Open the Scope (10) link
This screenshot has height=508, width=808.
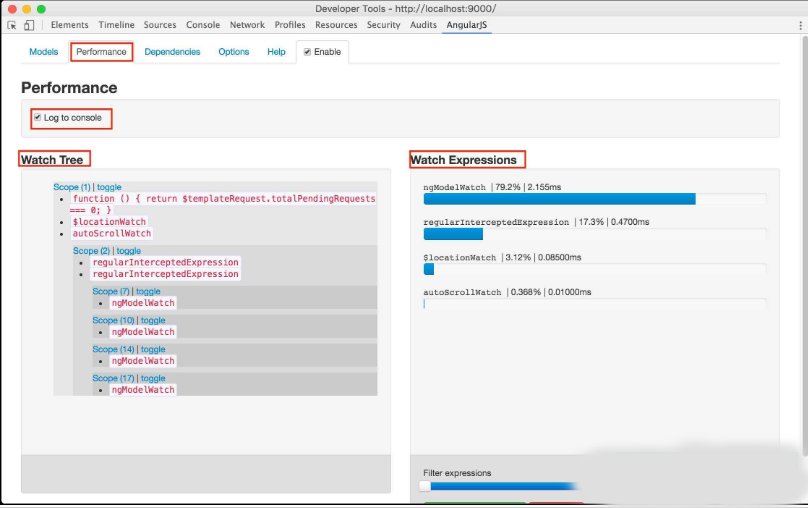tap(113, 320)
